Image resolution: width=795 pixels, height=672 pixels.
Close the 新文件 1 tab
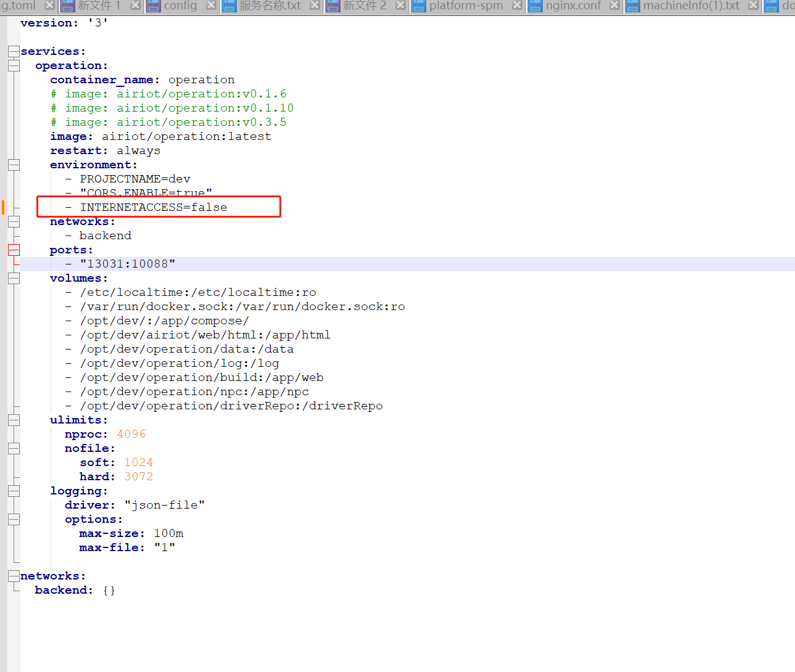point(135,6)
